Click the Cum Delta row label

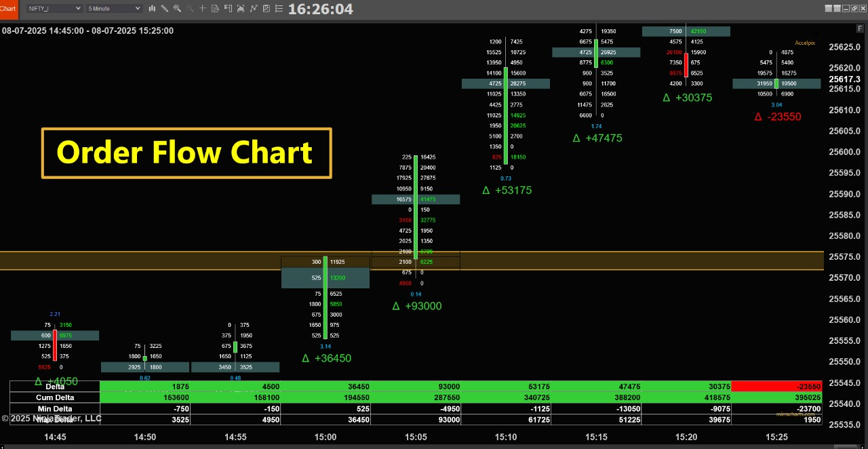point(55,397)
